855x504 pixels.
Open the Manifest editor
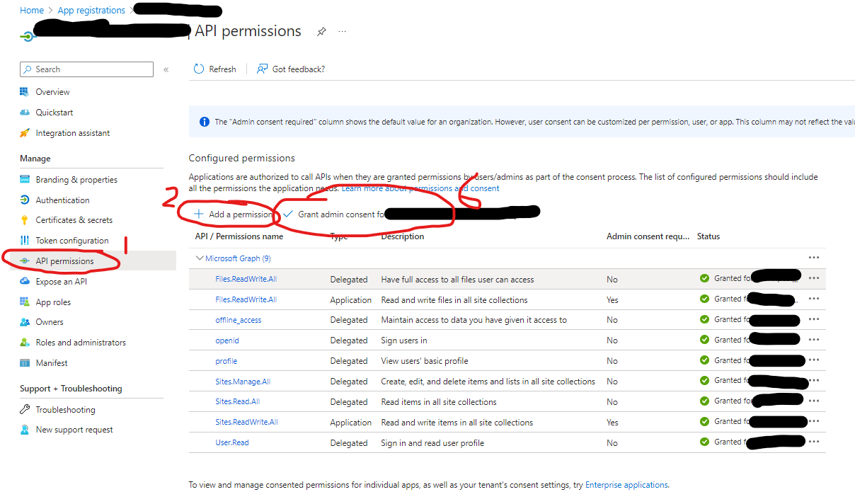point(50,362)
